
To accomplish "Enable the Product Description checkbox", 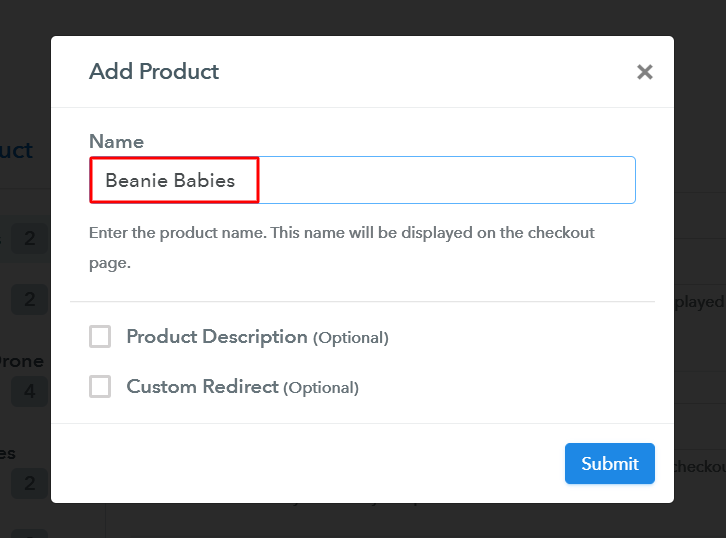I will (x=100, y=336).
